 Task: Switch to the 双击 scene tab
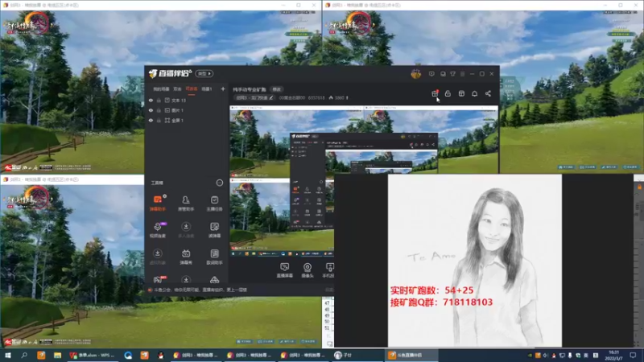(x=177, y=89)
